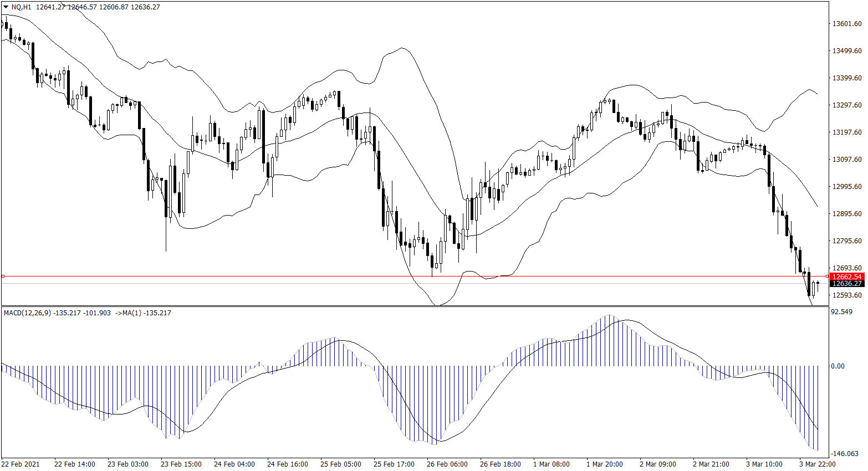The image size is (868, 471).
Task: Click the red 12662.54 price label
Action: (847, 277)
